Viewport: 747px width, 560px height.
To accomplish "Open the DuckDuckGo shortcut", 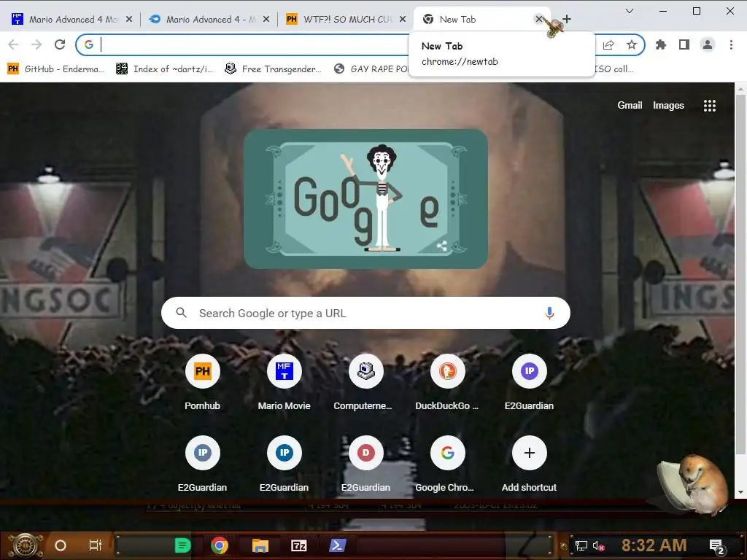I will click(447, 384).
